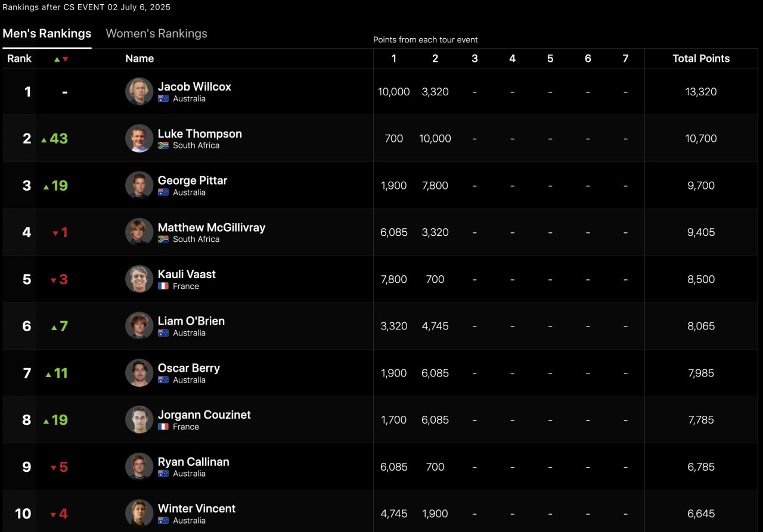This screenshot has height=532, width=763.
Task: Click the French flag under Kauli Vaast
Action: pos(163,287)
